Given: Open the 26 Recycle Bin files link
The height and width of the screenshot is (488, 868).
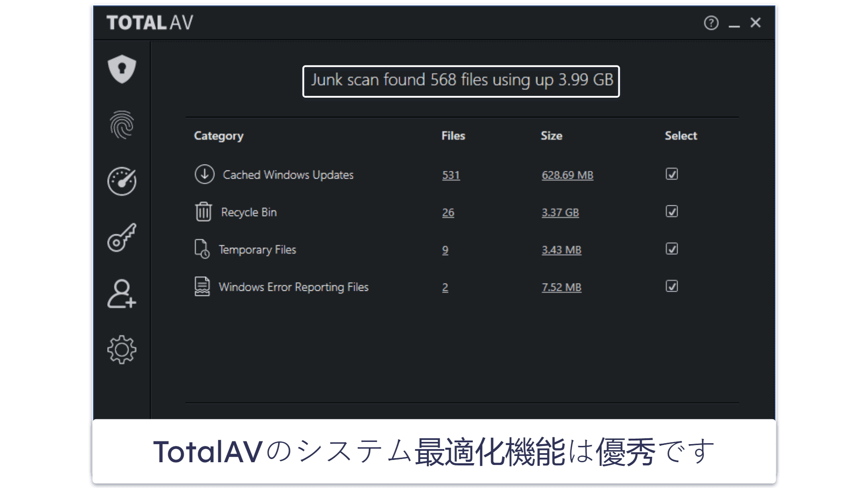Looking at the screenshot, I should (x=448, y=213).
